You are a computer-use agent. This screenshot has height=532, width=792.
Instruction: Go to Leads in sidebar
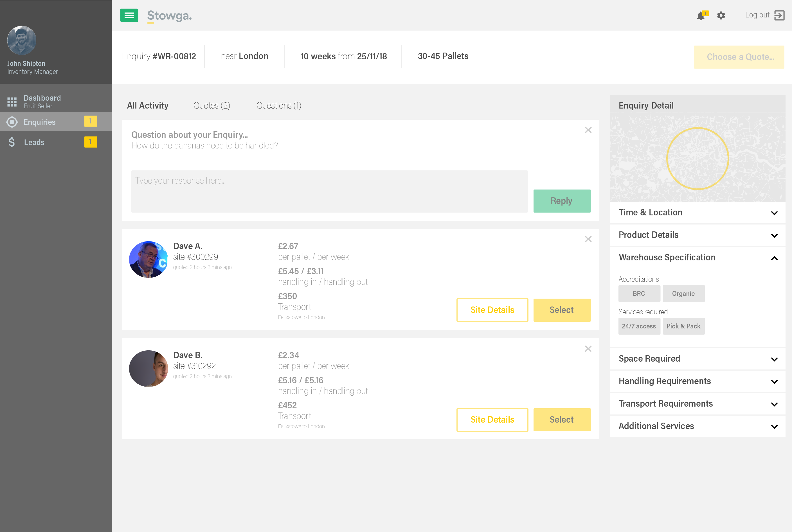click(x=34, y=142)
